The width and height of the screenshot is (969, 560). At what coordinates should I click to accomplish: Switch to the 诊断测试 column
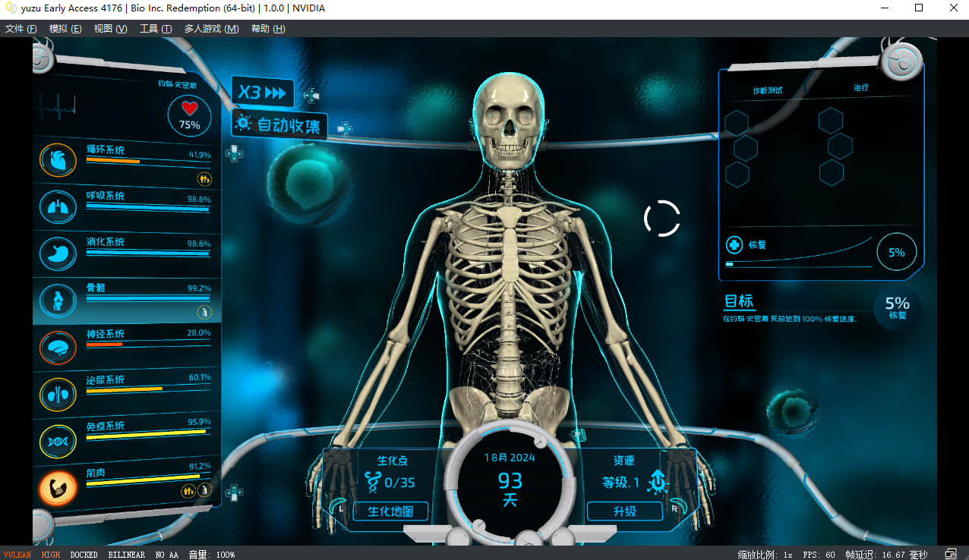click(767, 90)
